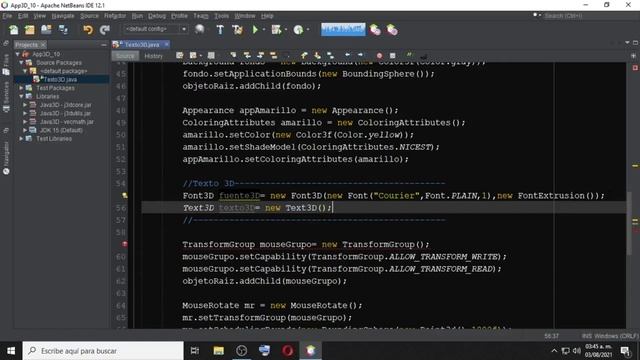
Task: Open the Window menu
Action: [245, 16]
